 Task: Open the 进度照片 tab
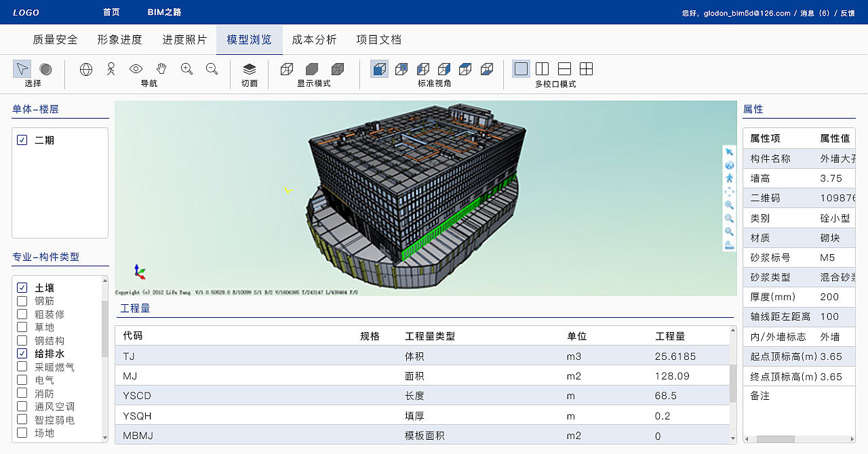point(184,39)
